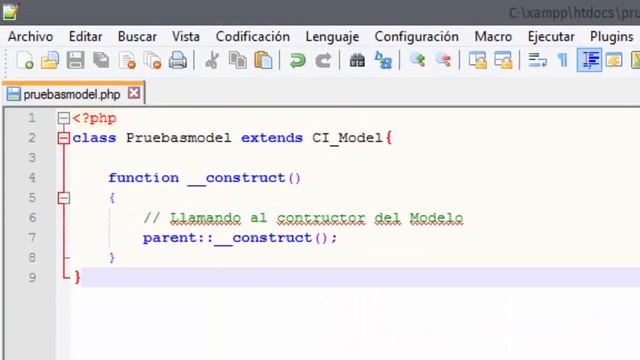Toggle Show all characters pilcrow icon
640x360 pixels.
coord(563,60)
